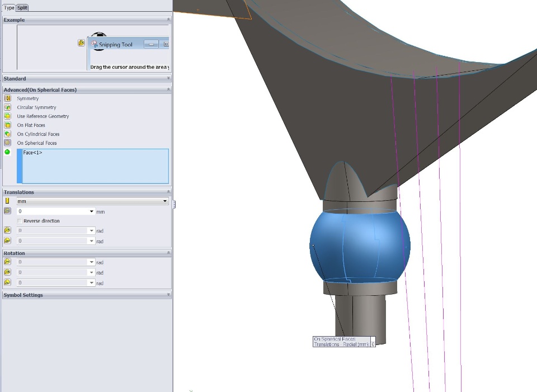
Task: Select the Use Reference Geometry icon
Action: [7, 116]
